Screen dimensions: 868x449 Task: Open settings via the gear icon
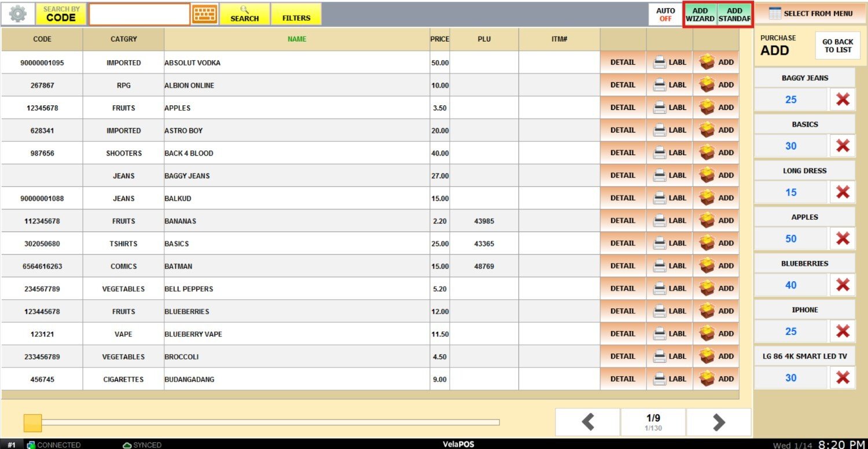[x=18, y=14]
